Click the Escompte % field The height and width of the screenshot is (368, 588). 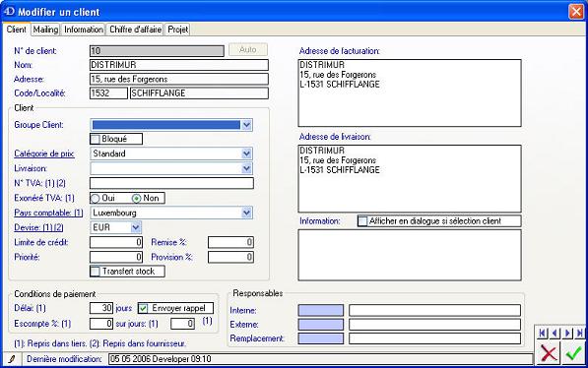pos(101,324)
